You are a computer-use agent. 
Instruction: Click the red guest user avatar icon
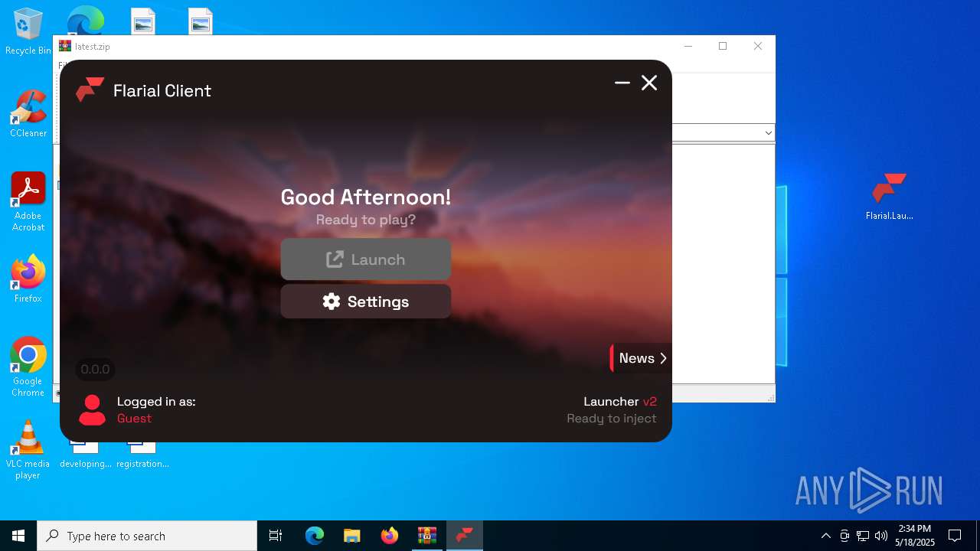tap(92, 409)
